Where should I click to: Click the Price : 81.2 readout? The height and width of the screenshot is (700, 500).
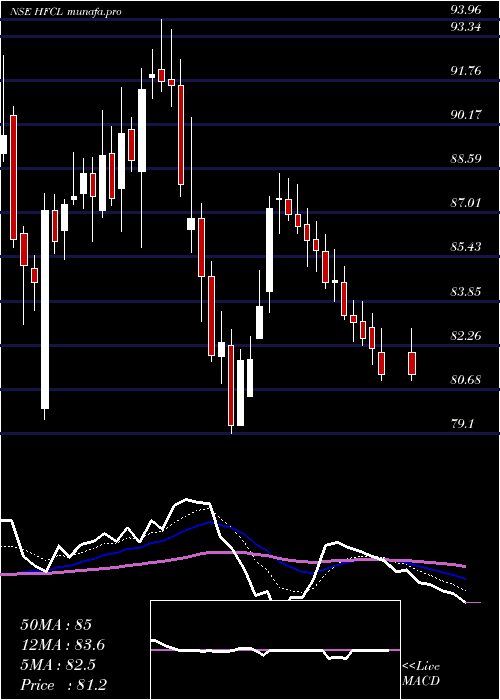pos(63,685)
